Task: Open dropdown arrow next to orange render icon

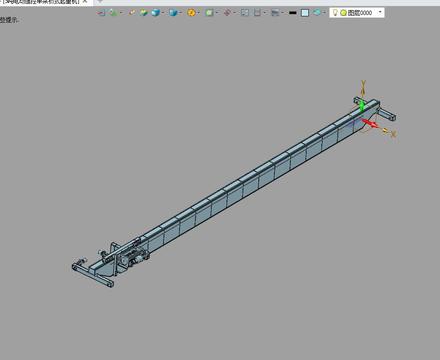Action: click(x=199, y=13)
